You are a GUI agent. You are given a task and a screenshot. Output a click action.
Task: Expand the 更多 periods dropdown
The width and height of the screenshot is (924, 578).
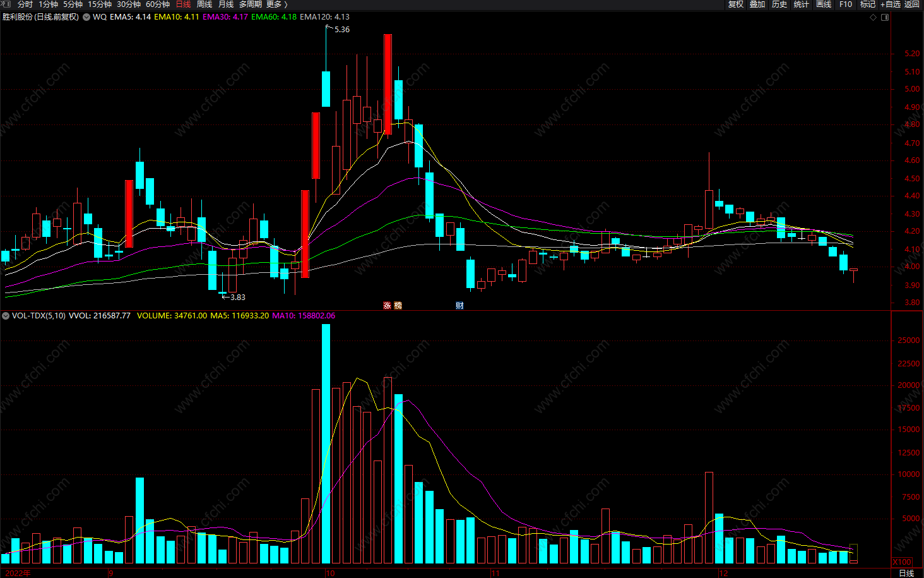coord(277,4)
